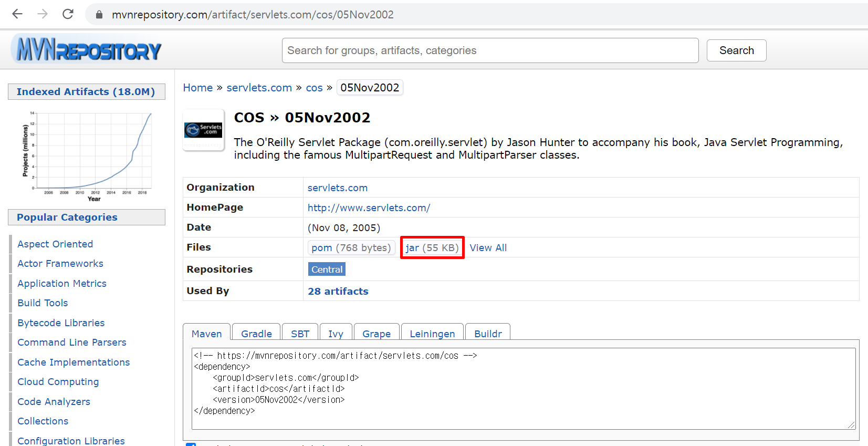The height and width of the screenshot is (446, 868).
Task: Open Code Analyzers category
Action: point(54,401)
